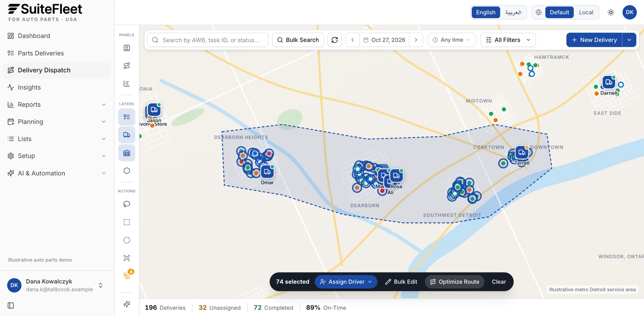Switch language to Arabic

[x=513, y=12]
